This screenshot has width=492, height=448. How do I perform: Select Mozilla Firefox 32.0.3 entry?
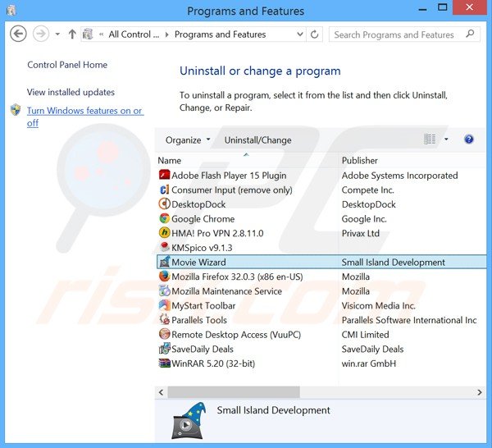tap(237, 277)
